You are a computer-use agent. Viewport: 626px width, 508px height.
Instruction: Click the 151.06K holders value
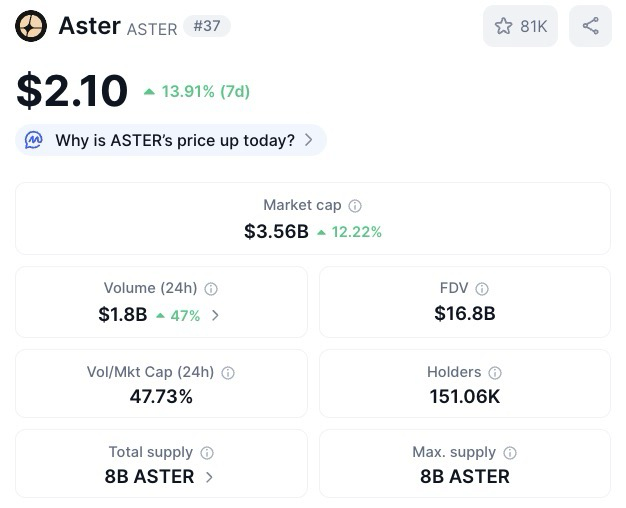464,397
